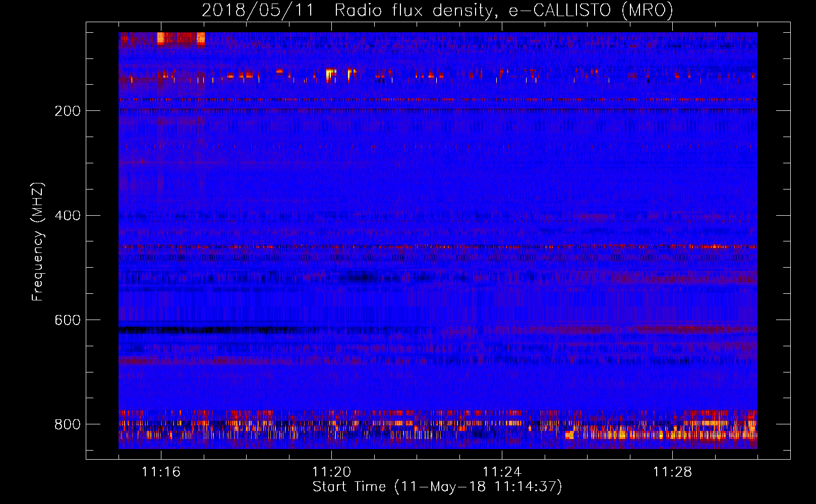This screenshot has height=504, width=816.
Task: Click the 'Frequency (MHZ)' axis label
Action: coord(38,241)
